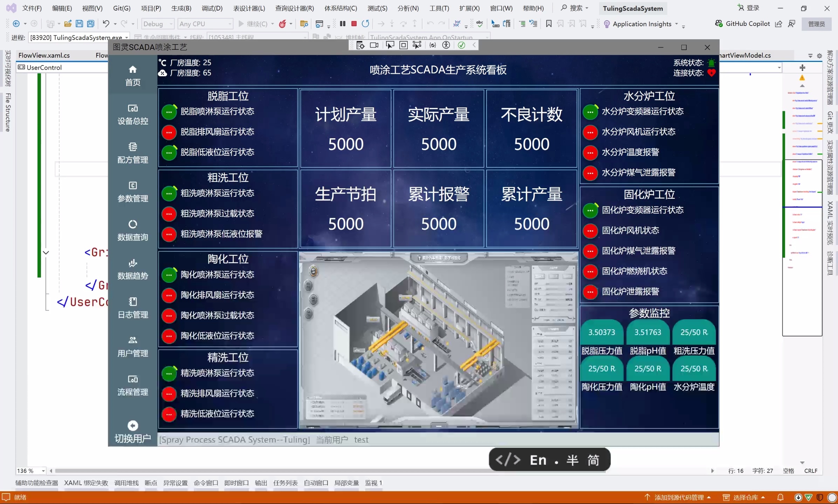Toggle the accessibility scan icon in debug toolbar
Screen dimensions: 838x504
coord(446,45)
